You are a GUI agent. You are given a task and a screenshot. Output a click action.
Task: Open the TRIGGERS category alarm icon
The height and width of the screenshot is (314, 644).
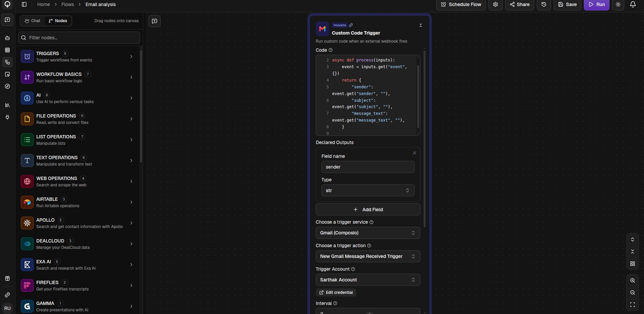[27, 56]
